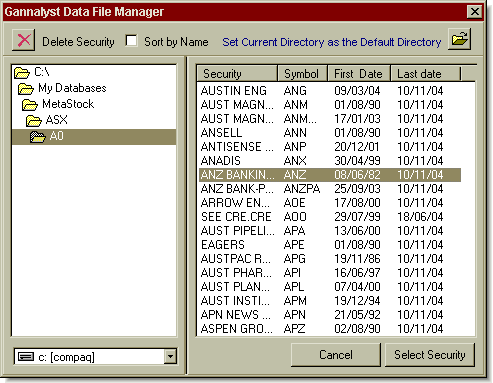Click the MetaStock folder icon
Screen dimensions: 493x383
tap(30, 105)
